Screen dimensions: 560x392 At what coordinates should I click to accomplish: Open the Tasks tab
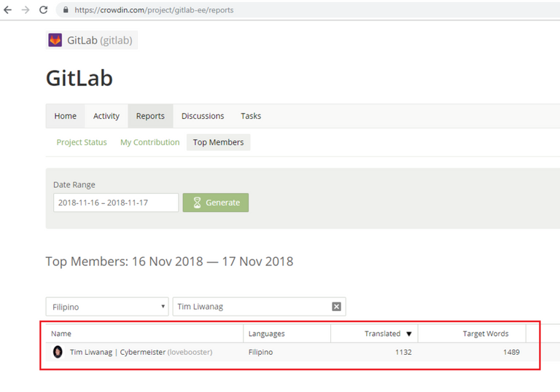(x=251, y=116)
